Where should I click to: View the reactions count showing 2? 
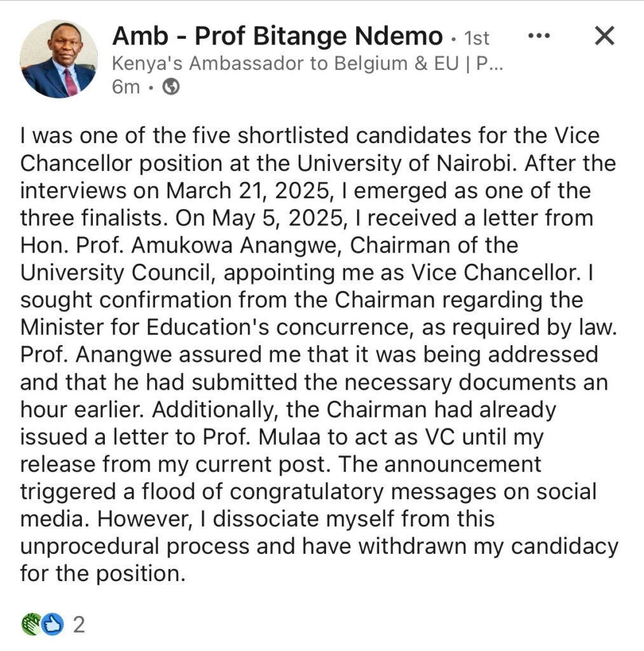[79, 624]
